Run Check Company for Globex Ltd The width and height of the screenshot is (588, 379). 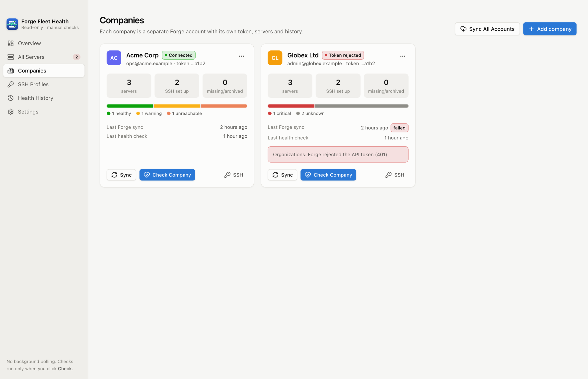coord(328,175)
